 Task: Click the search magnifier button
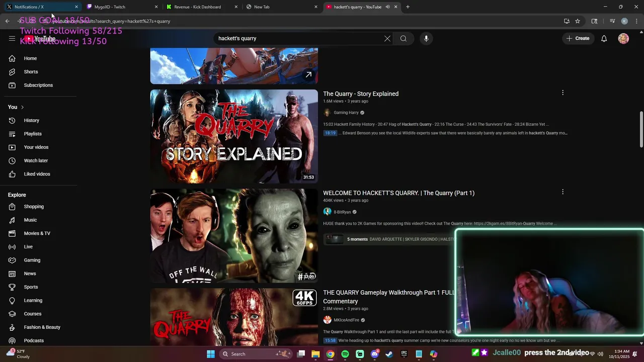[404, 39]
